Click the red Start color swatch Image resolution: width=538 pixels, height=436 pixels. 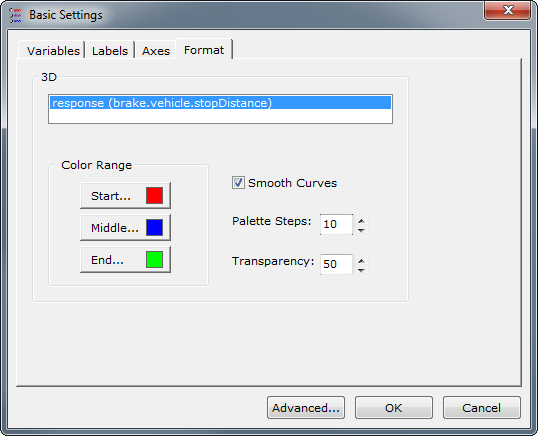pyautogui.click(x=154, y=196)
